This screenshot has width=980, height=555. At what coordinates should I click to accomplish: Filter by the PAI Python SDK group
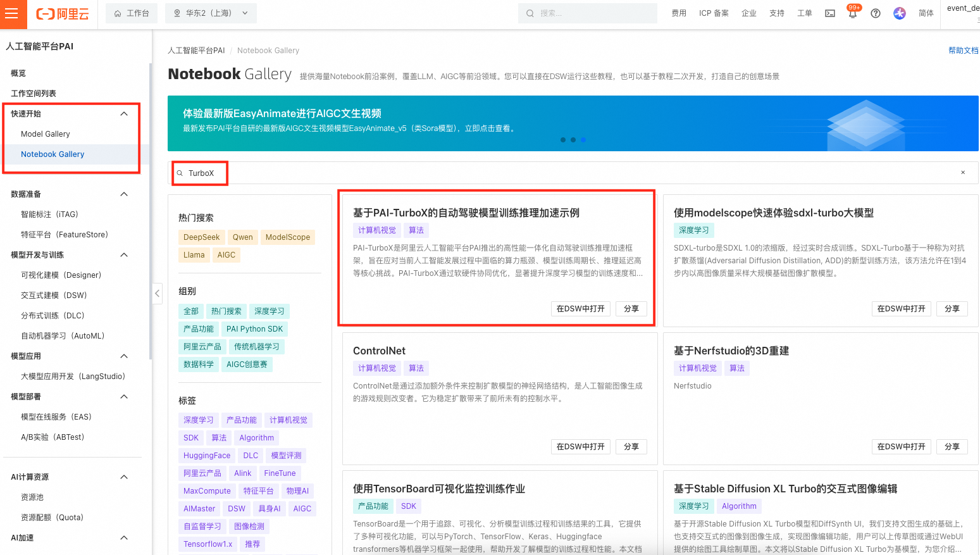tap(255, 329)
